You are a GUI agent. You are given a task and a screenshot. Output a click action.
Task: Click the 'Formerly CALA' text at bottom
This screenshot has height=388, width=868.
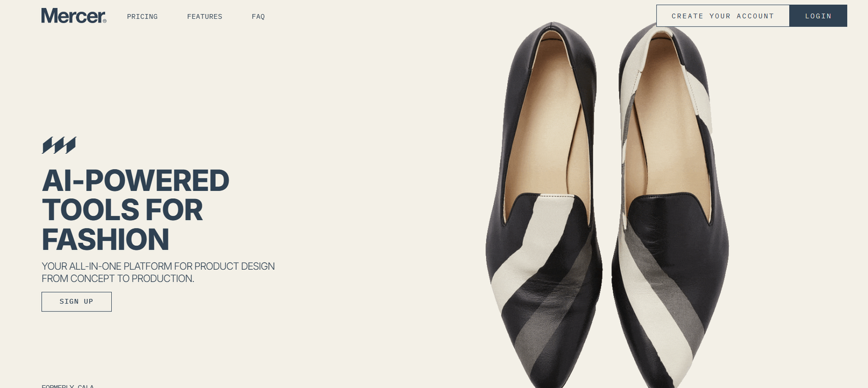point(68,386)
